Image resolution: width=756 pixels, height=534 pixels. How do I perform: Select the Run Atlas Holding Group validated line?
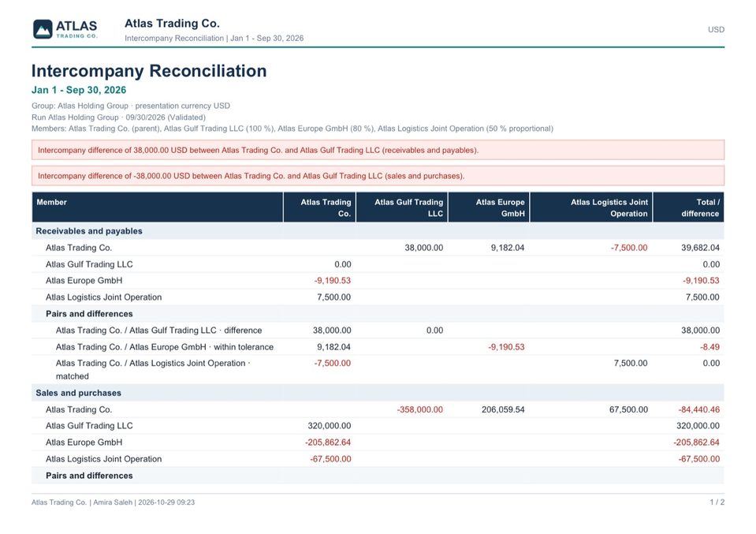[118, 118]
